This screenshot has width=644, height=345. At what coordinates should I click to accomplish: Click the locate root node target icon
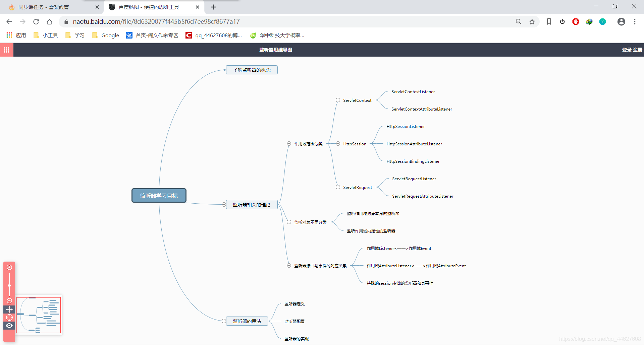[x=9, y=317]
